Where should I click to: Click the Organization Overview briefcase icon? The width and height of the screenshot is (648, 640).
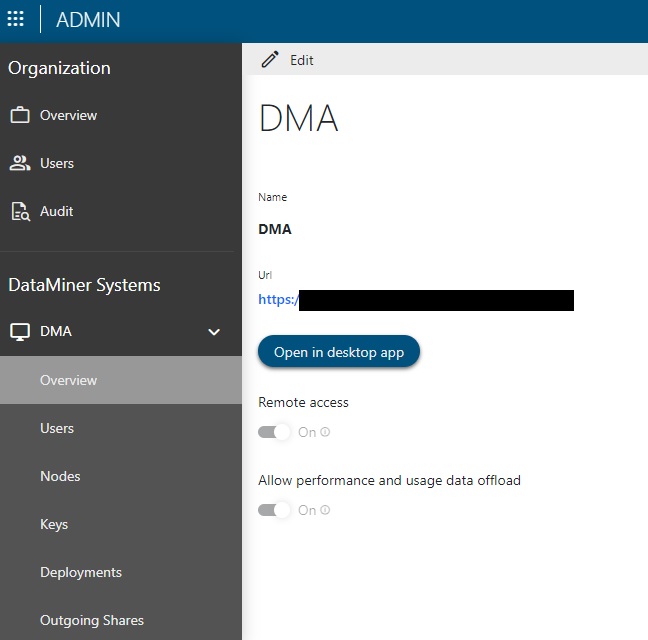tap(20, 115)
